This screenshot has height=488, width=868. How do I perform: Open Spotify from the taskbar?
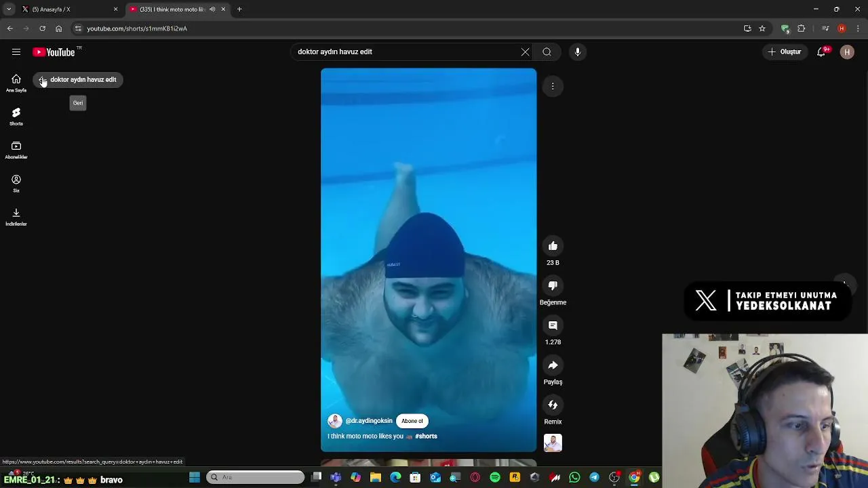coord(495,477)
